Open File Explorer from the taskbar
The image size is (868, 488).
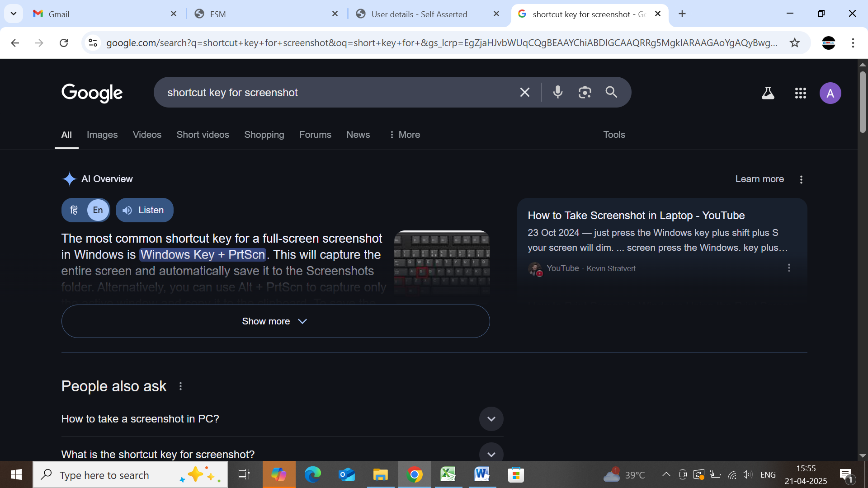pyautogui.click(x=380, y=475)
